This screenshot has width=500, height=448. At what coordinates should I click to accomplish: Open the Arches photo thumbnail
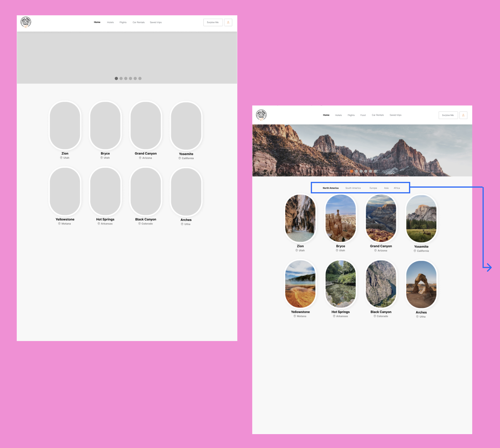point(421,284)
